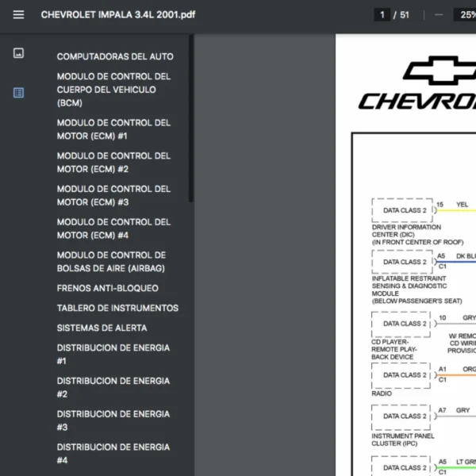Jump to DISTRIBUCION DE ENERGIA #1
Screen dimensions: 476x476
click(113, 355)
